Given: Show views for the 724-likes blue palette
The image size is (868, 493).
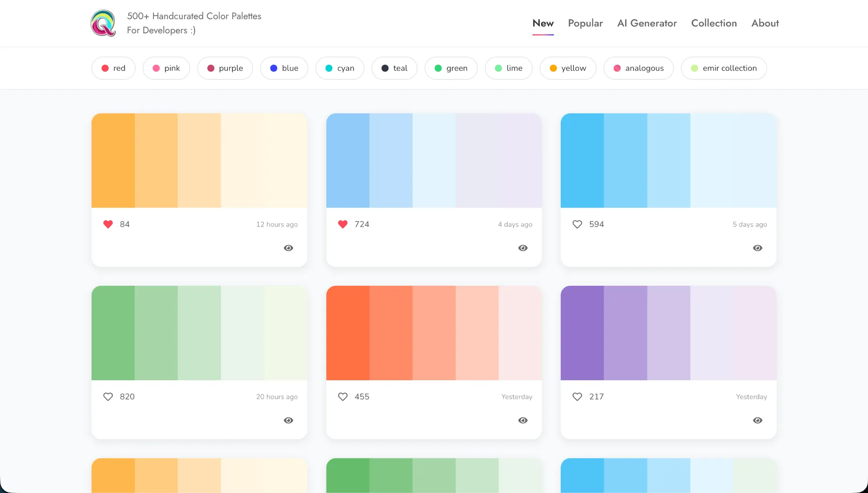Looking at the screenshot, I should [523, 248].
